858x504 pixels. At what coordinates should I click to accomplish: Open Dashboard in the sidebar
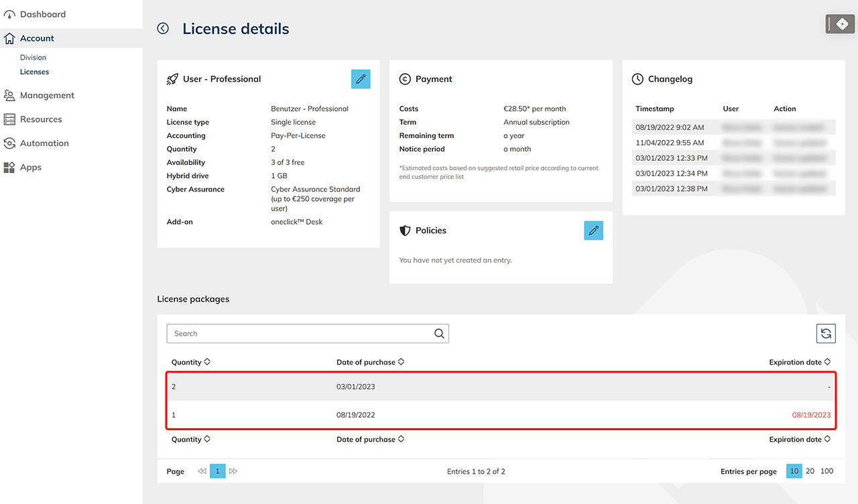coord(42,14)
